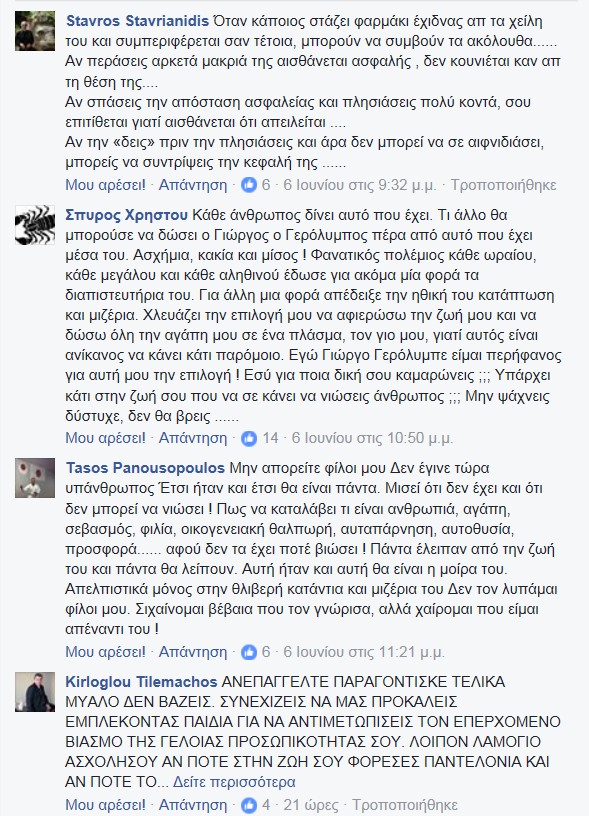Viewport: 589px width, 816px height.
Task: Open Tasos Panousopoulos's profile picture
Action: (35, 478)
